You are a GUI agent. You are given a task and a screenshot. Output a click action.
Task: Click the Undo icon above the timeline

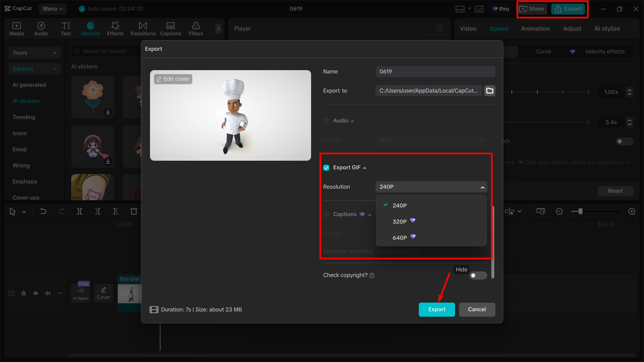[x=43, y=211]
